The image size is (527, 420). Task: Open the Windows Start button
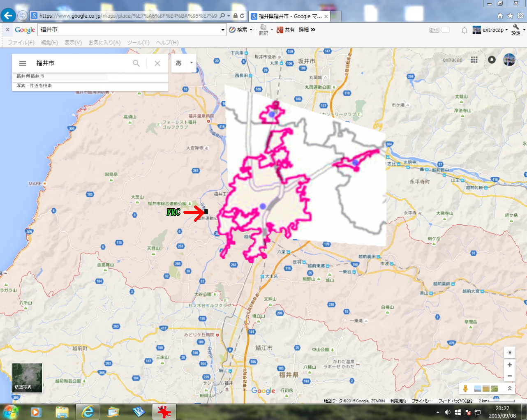pyautogui.click(x=11, y=412)
